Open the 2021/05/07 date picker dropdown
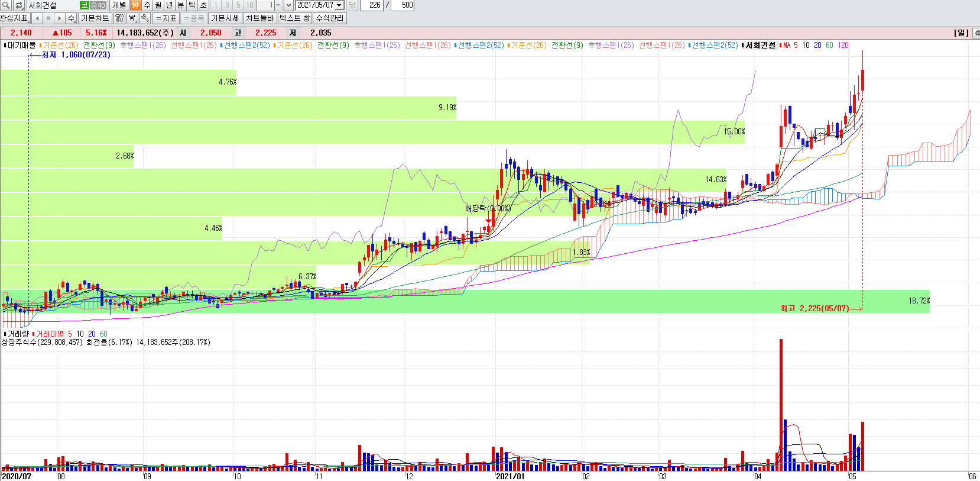 pyautogui.click(x=339, y=5)
